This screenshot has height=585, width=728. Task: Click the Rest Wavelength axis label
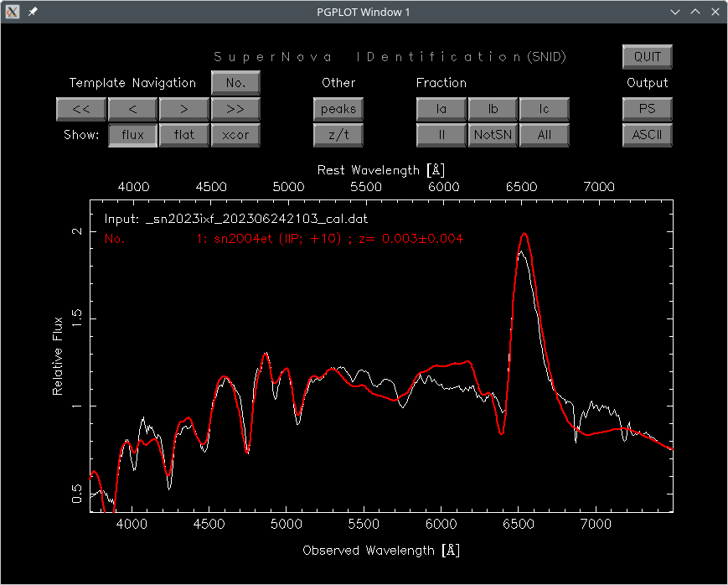click(x=381, y=170)
